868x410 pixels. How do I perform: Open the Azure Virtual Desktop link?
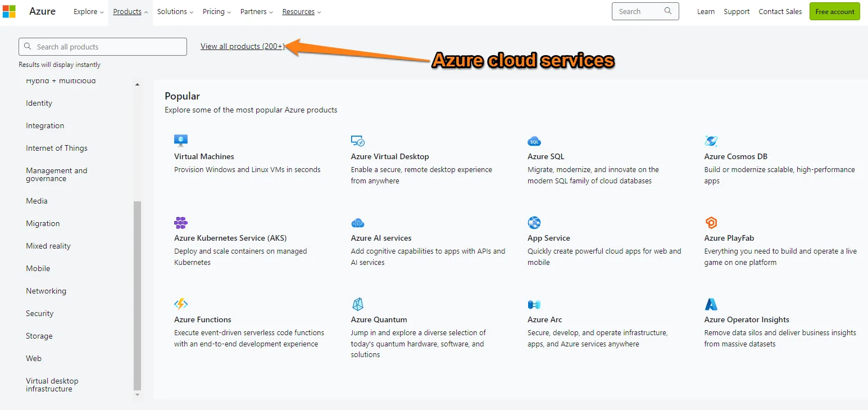tap(390, 156)
